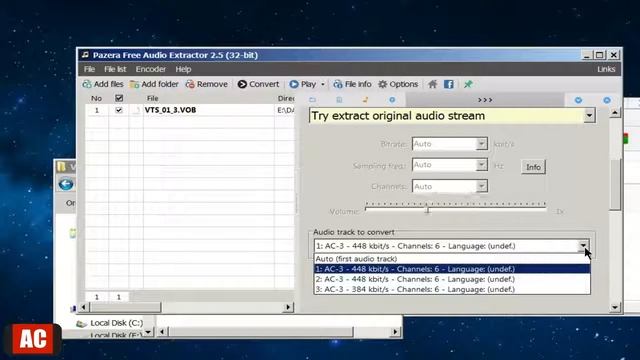Image resolution: width=640 pixels, height=360 pixels.
Task: Click the file list scrollbar right arrow
Action: [288, 307]
